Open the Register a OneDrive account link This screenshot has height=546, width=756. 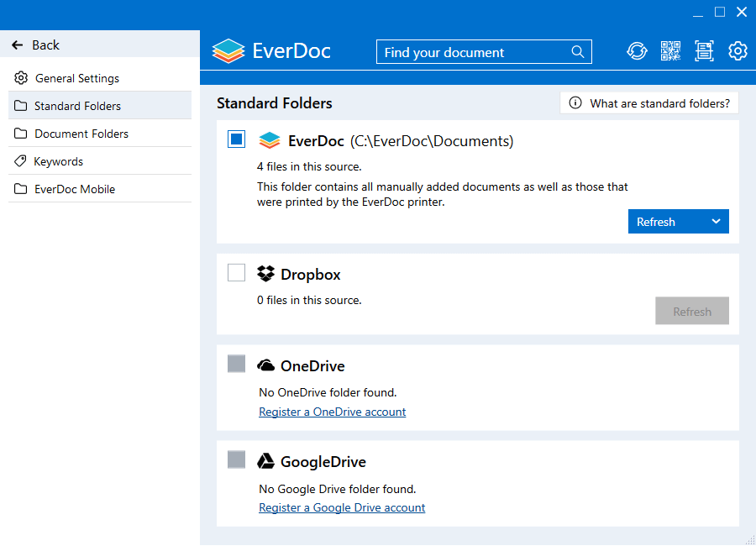(x=332, y=412)
